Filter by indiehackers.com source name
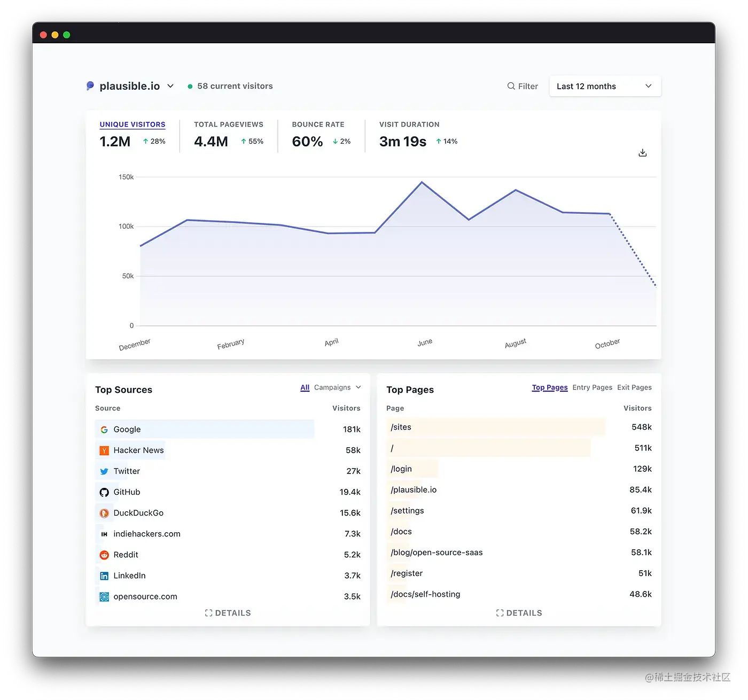The image size is (748, 700). tap(147, 534)
